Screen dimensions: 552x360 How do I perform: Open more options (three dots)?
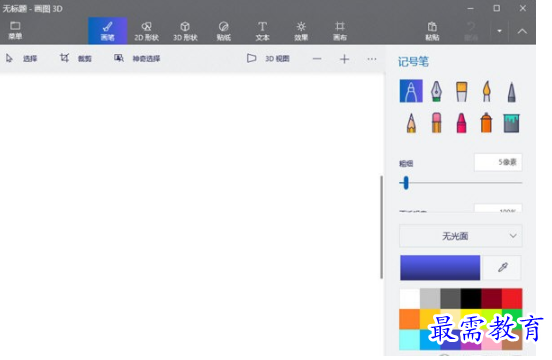[372, 59]
